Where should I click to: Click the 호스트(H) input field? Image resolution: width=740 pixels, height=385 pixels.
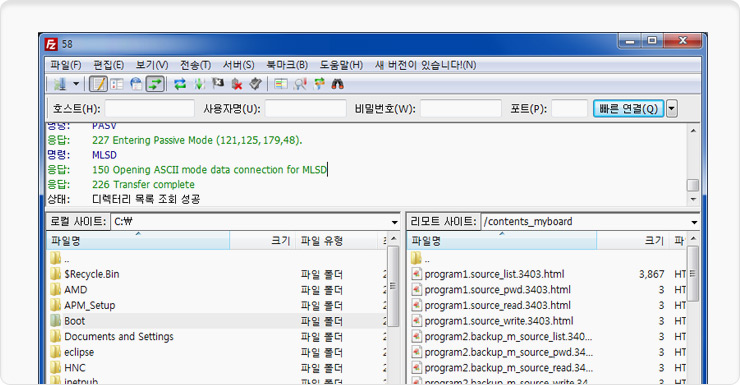click(149, 109)
